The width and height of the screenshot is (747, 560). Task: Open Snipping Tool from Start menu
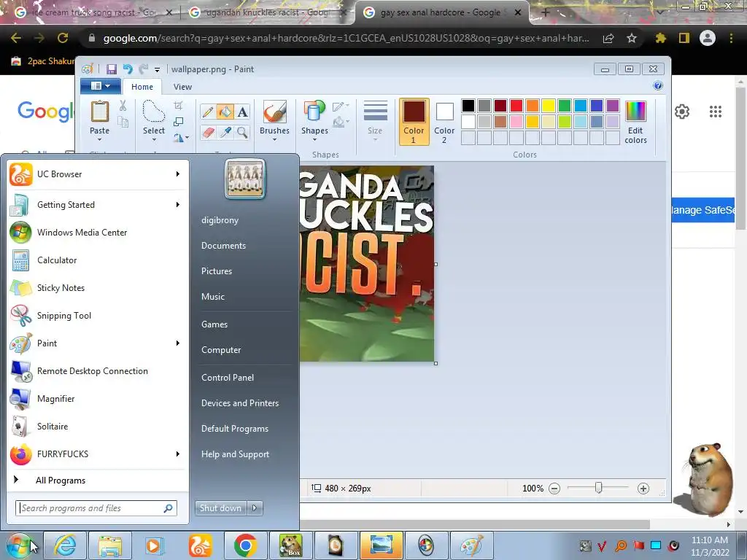coord(98,316)
